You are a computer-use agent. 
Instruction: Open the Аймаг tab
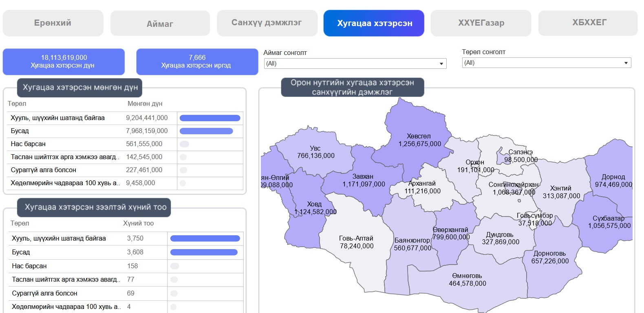coord(160,24)
